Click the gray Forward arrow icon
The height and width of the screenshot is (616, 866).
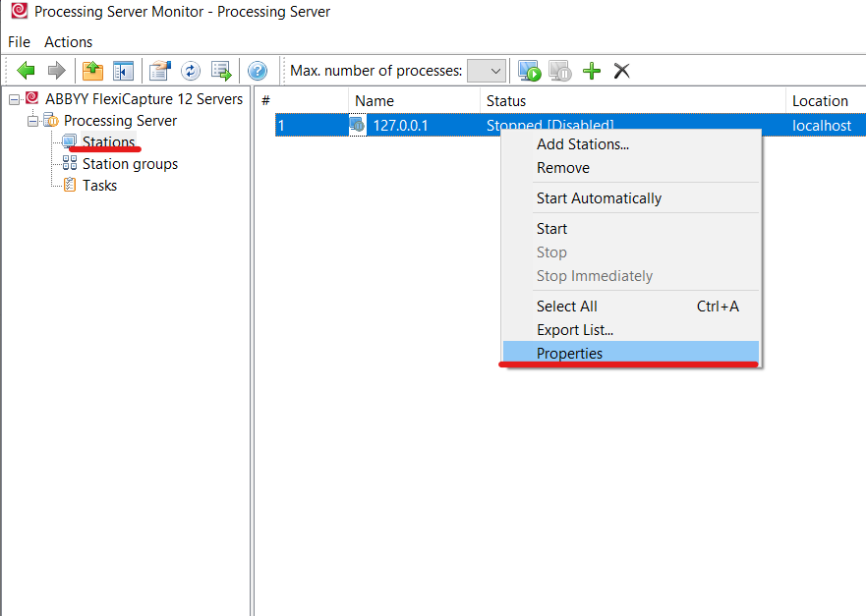pyautogui.click(x=56, y=71)
